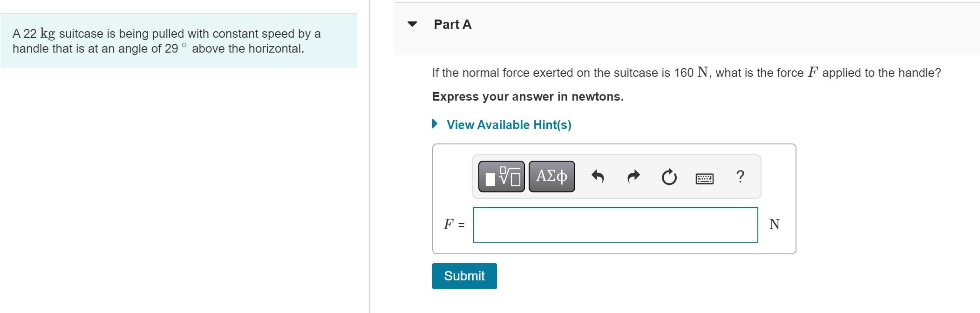Undo the last equation edit
The height and width of the screenshot is (313, 980).
point(599,176)
